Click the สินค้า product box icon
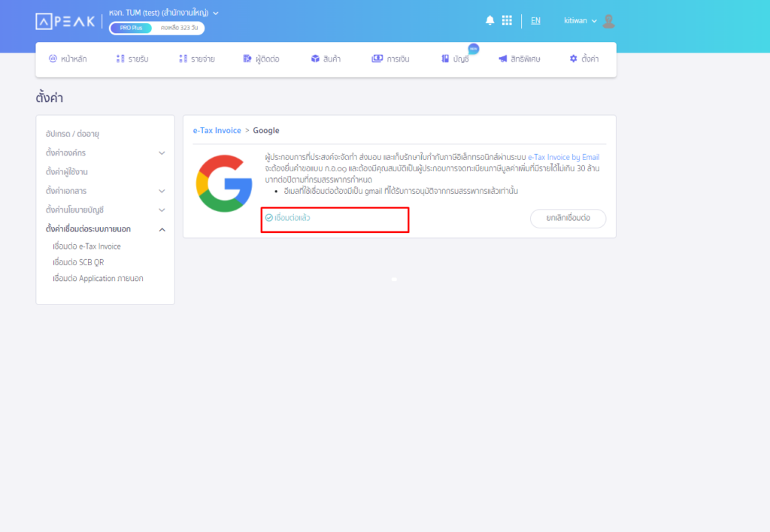The height and width of the screenshot is (532, 770). click(315, 59)
